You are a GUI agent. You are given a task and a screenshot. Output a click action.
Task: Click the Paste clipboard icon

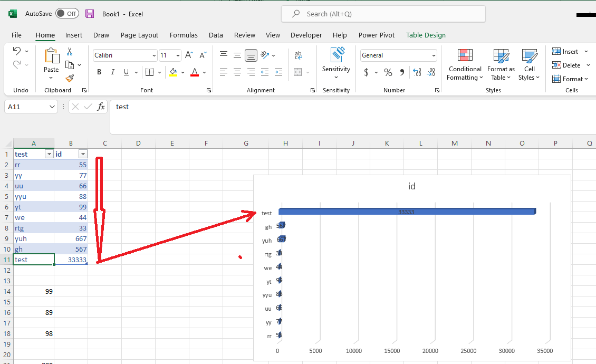point(52,55)
